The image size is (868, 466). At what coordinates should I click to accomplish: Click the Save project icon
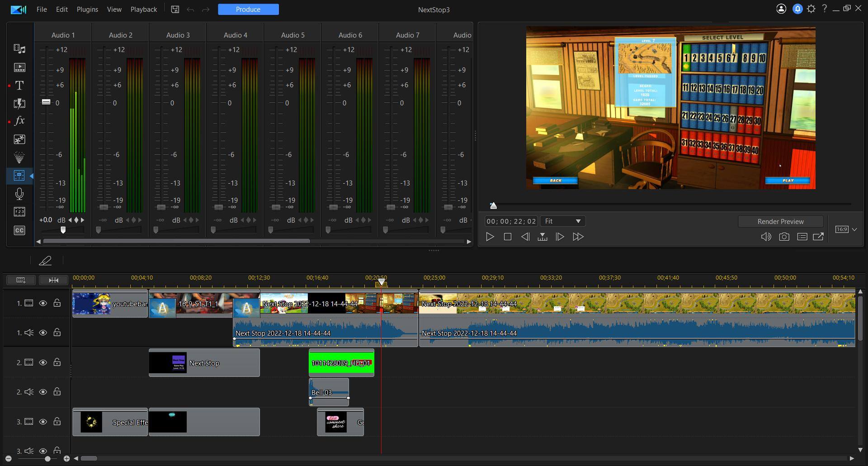(175, 10)
